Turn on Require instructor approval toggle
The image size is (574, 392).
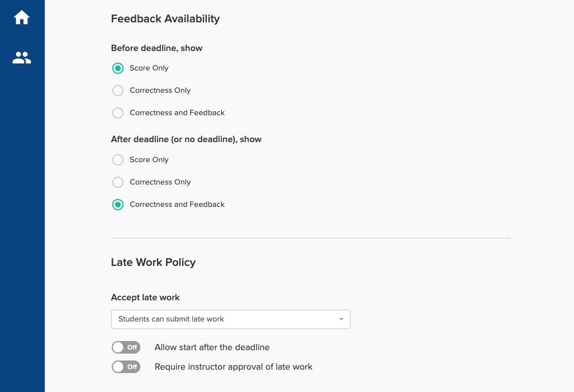(126, 367)
